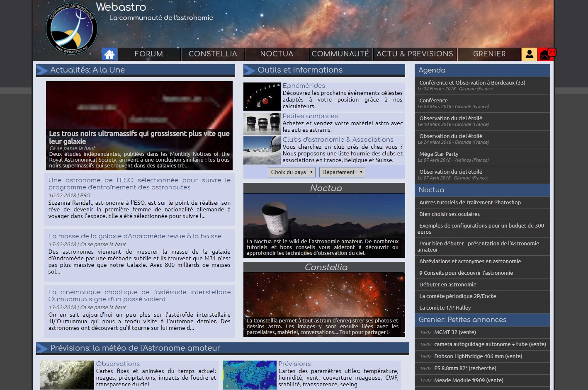
Task: Open the black holes featured article image
Action: coord(139,126)
